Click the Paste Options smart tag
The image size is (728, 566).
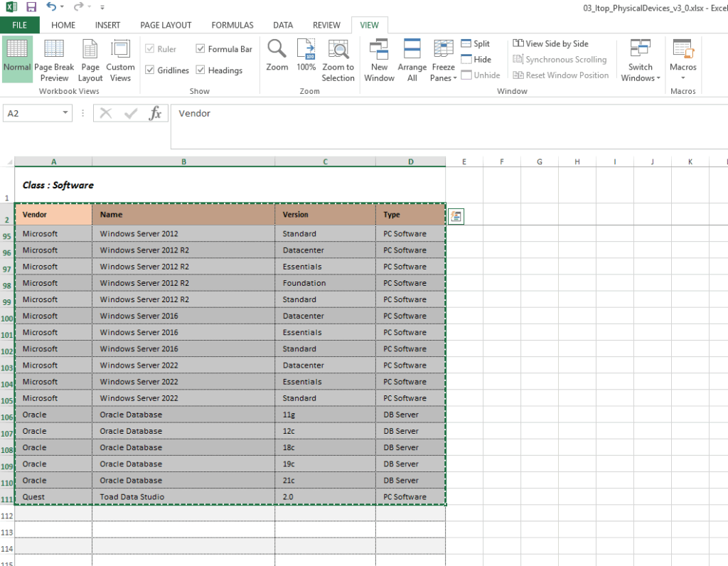coord(456,216)
